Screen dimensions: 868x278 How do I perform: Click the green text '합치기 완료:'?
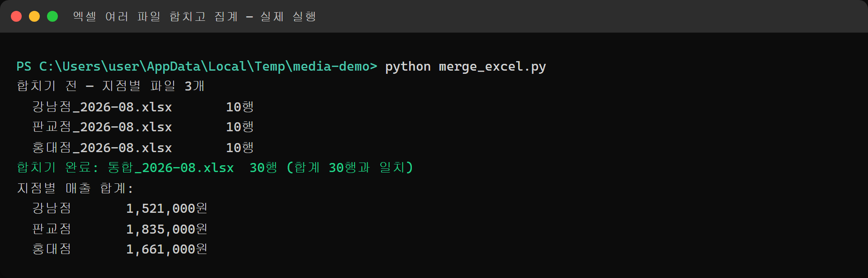tap(57, 168)
